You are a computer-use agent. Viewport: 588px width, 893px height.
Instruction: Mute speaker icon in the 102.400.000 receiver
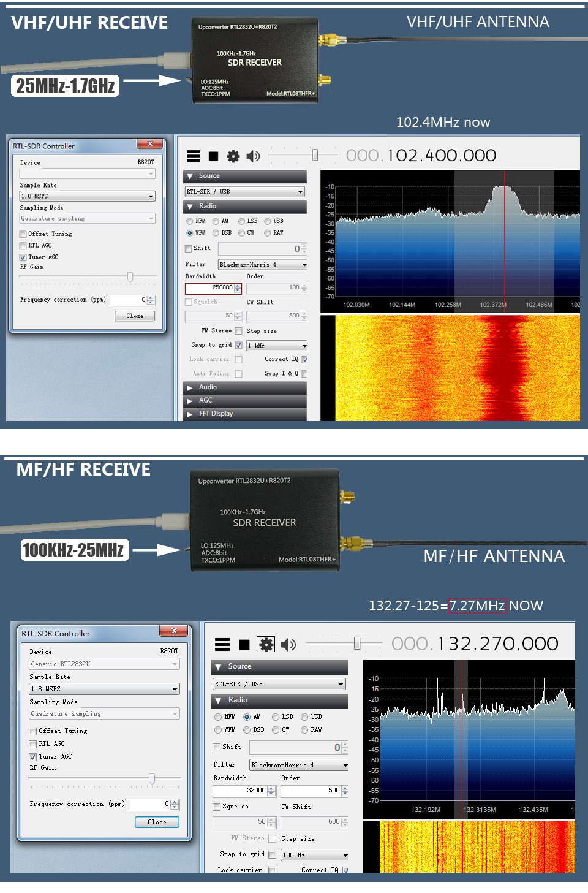tap(252, 156)
